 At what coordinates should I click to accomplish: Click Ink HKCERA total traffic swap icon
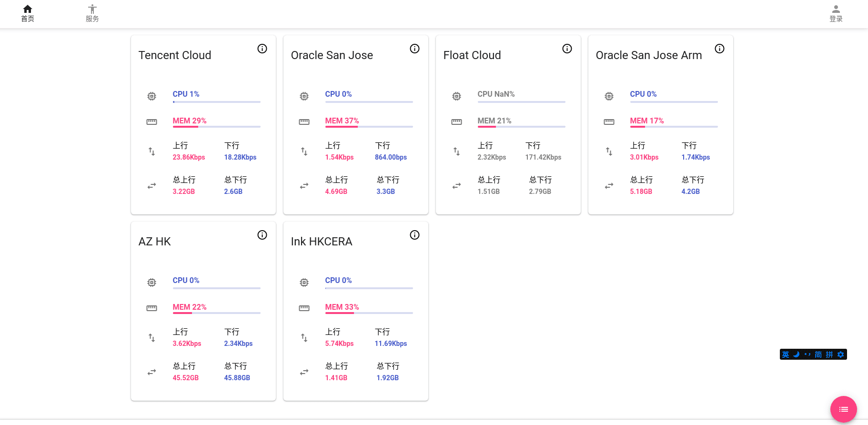click(304, 372)
